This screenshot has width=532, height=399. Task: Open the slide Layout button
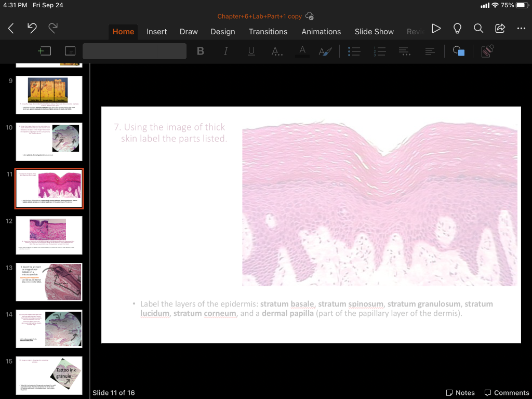pos(70,51)
